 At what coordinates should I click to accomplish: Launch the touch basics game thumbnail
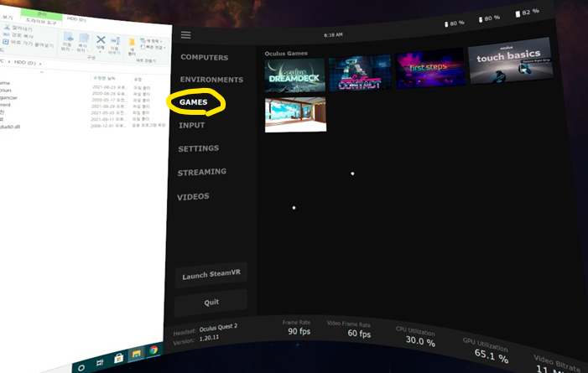pos(510,60)
